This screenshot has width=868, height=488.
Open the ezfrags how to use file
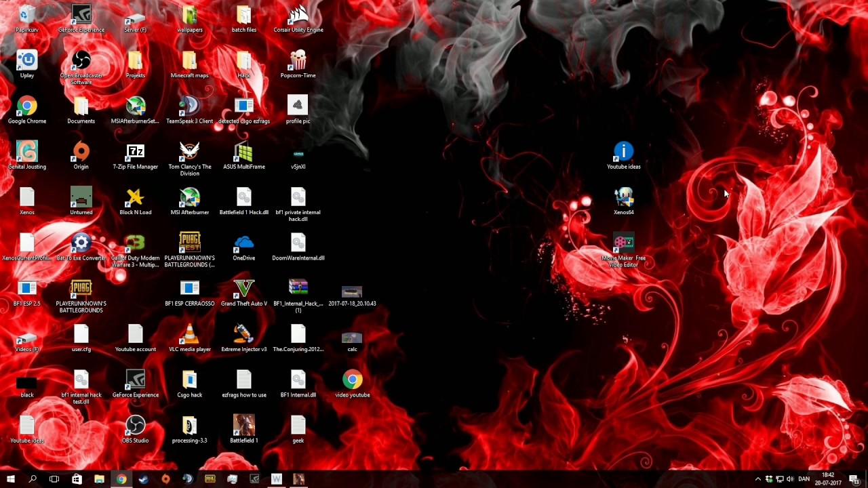coord(243,382)
